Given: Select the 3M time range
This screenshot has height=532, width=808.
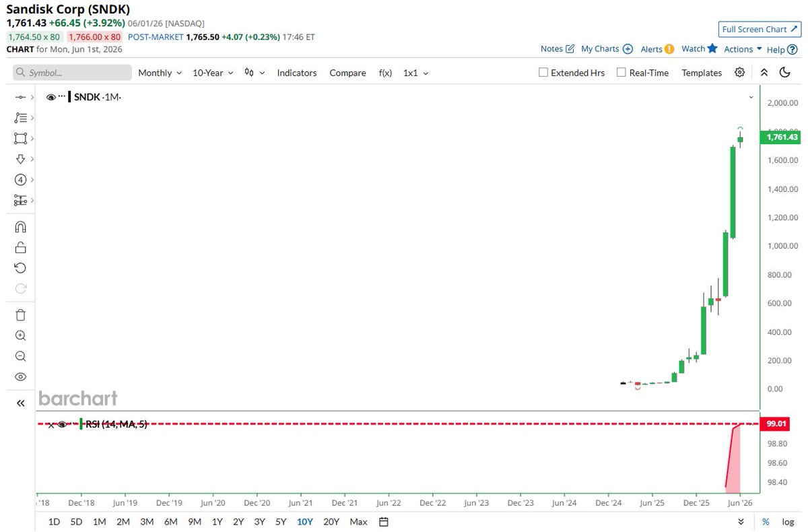Looking at the screenshot, I should pos(147,522).
